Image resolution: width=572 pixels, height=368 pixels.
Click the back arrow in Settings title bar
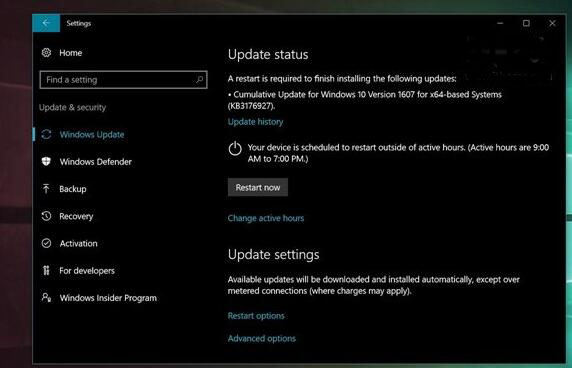tap(46, 23)
